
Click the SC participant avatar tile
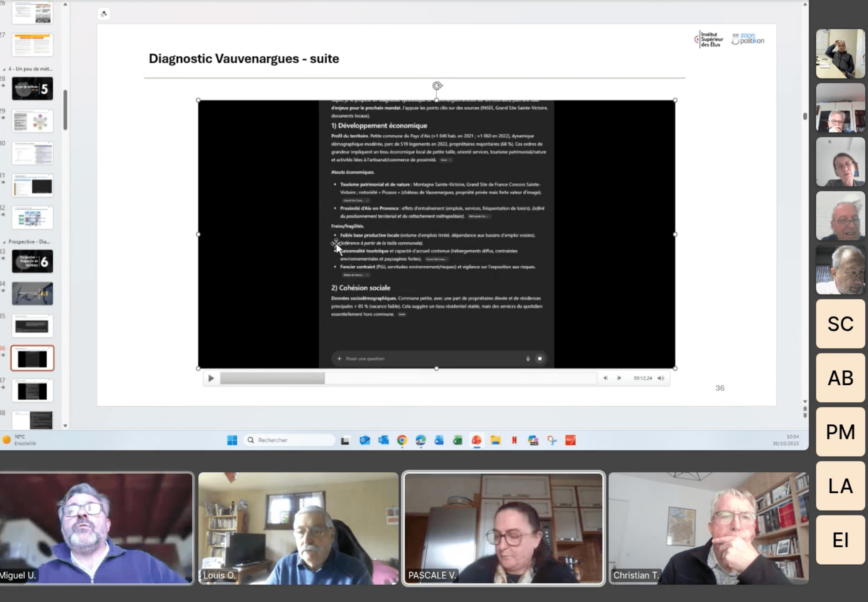(841, 324)
